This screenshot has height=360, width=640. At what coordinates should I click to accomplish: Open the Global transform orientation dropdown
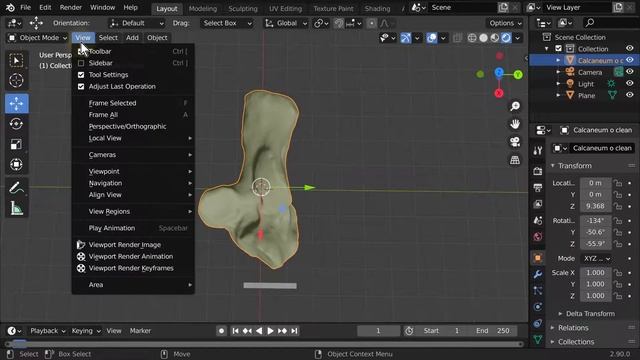[286, 23]
